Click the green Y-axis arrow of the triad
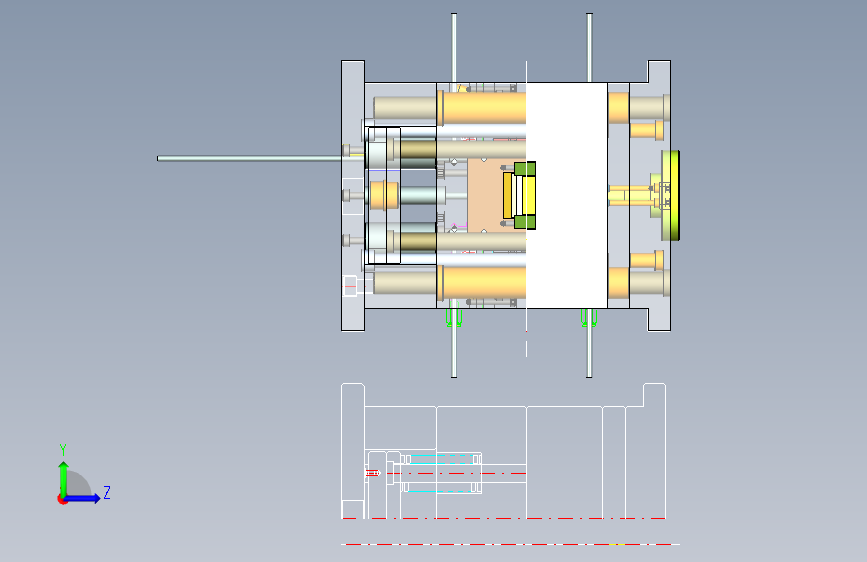867x562 pixels. click(64, 478)
